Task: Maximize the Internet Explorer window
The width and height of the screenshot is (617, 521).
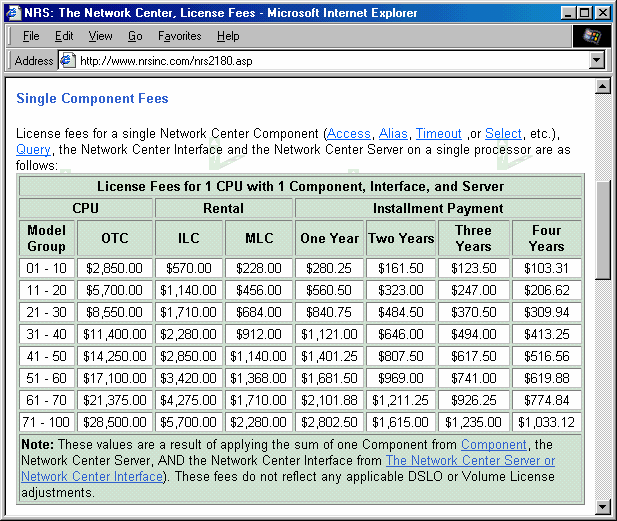Action: 584,13
